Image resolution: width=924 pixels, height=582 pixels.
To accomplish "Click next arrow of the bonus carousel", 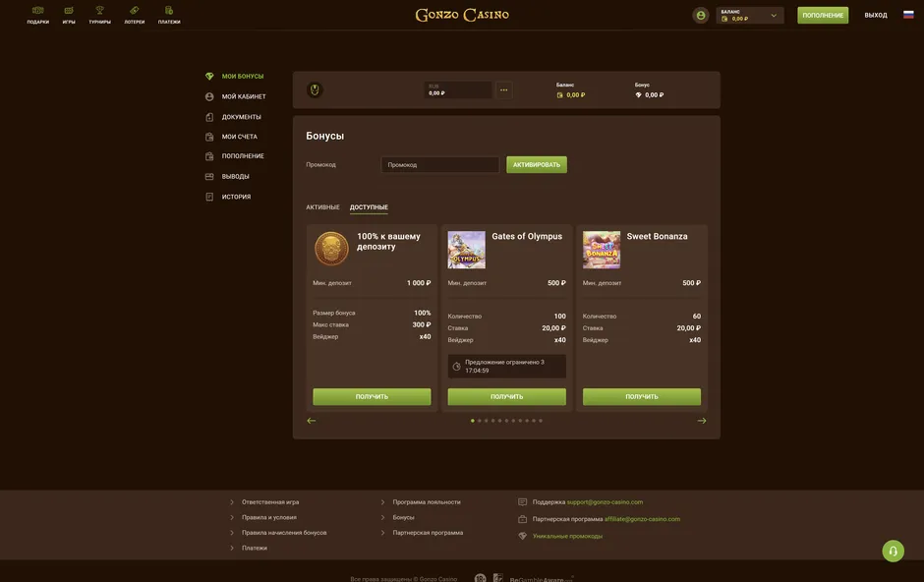I will click(702, 421).
